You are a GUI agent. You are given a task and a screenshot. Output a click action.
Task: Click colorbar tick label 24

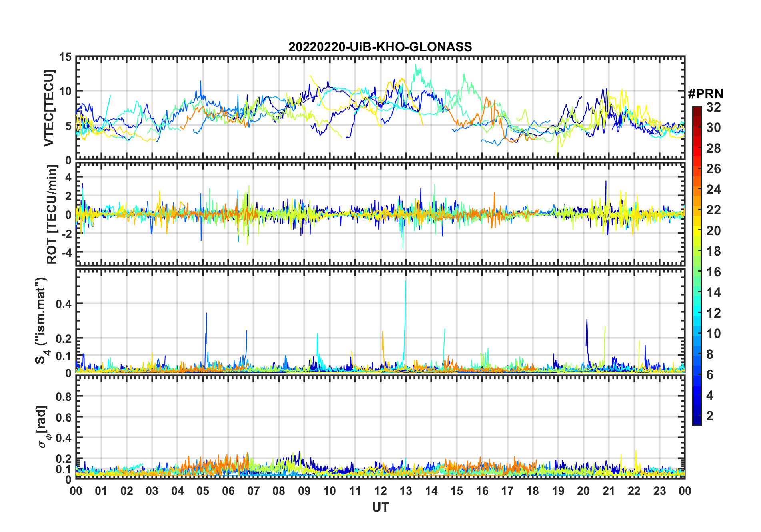tap(713, 189)
